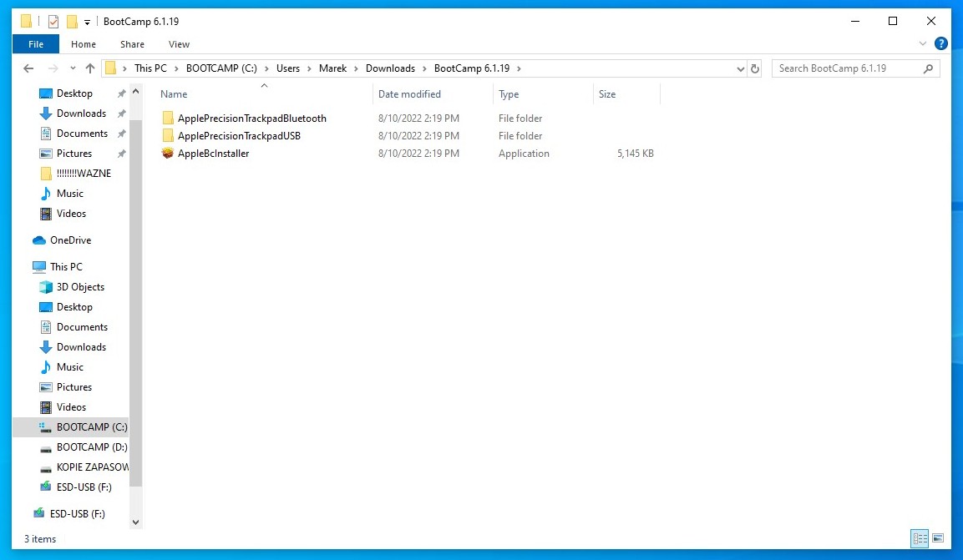Expand the chevron after Marek in address bar
Image resolution: width=963 pixels, height=560 pixels.
point(356,68)
